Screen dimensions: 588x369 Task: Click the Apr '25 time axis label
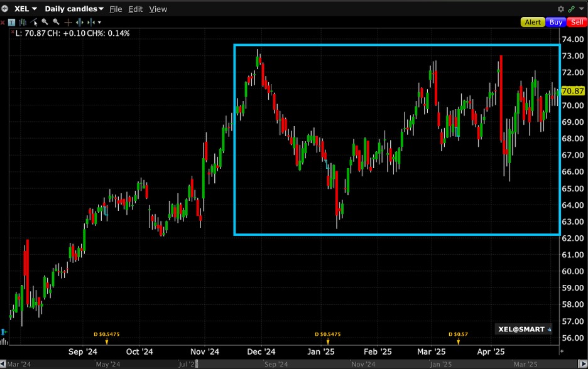pyautogui.click(x=491, y=352)
